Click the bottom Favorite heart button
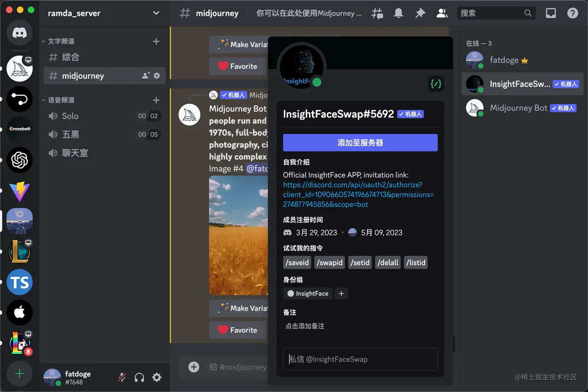Screen dimensions: 588x392 tap(238, 330)
